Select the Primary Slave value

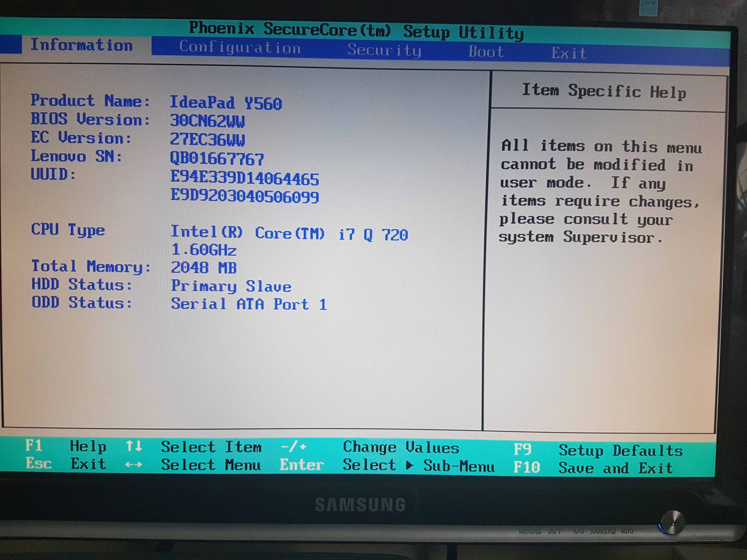231,286
